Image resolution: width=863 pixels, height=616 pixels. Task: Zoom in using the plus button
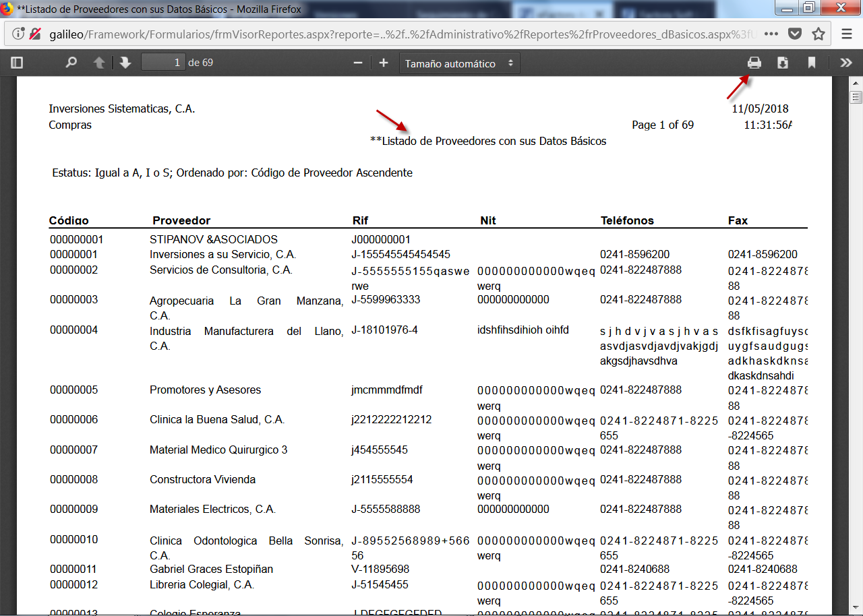coord(384,63)
